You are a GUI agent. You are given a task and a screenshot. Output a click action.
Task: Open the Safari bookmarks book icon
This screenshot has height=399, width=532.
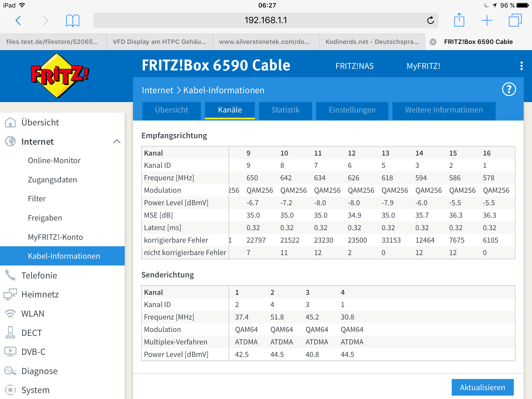[73, 21]
